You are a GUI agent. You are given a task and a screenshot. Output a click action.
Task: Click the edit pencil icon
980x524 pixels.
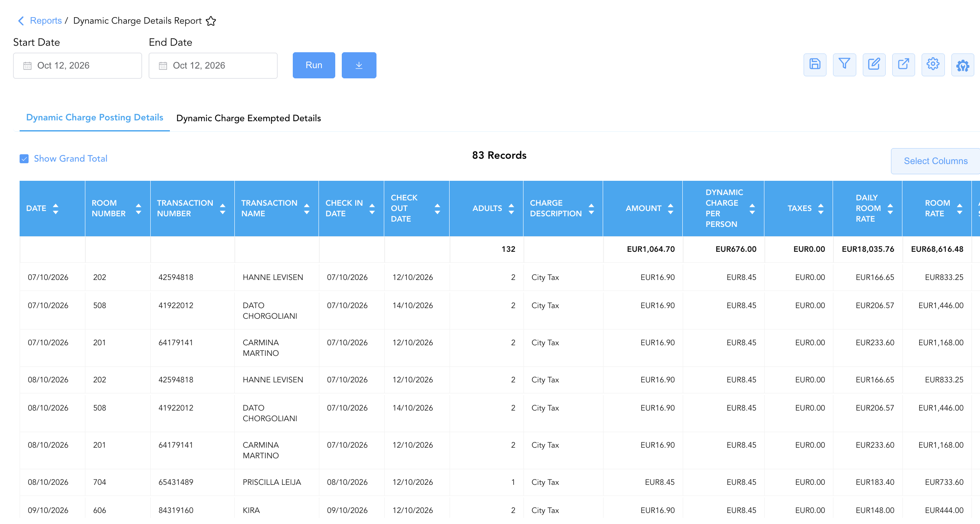(874, 64)
